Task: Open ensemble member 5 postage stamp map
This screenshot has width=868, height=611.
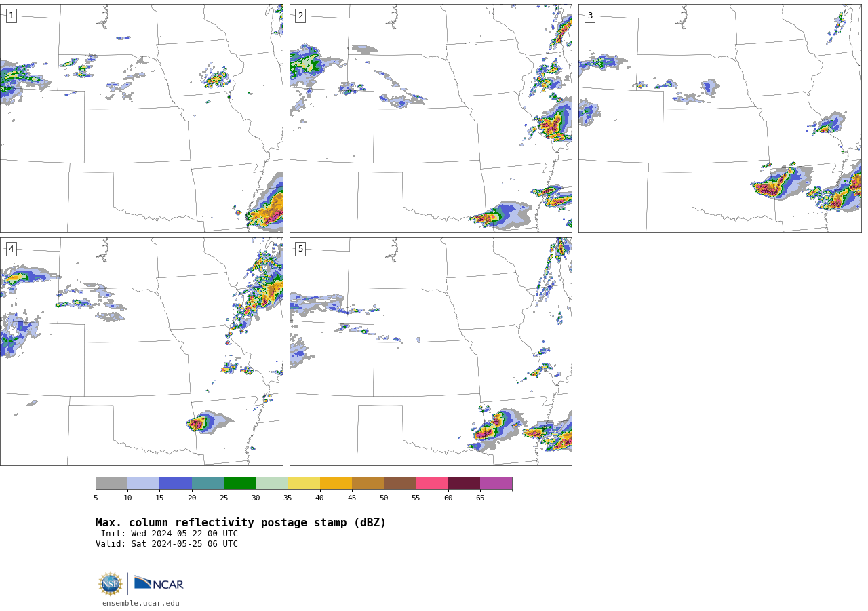Action: pos(431,351)
